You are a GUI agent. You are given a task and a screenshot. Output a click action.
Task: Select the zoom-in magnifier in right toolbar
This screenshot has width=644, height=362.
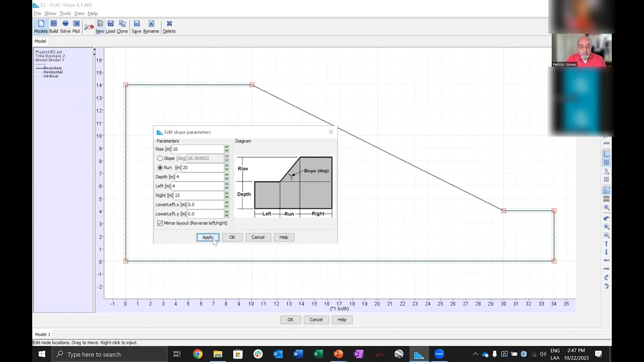606,227
